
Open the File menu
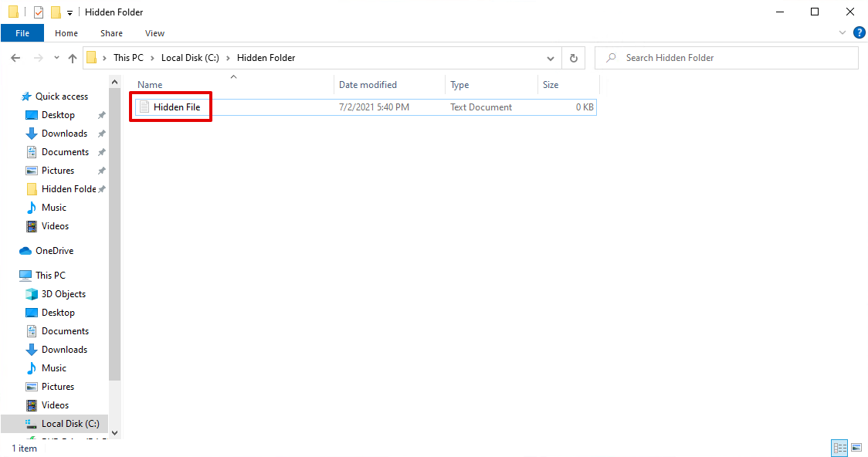[22, 33]
